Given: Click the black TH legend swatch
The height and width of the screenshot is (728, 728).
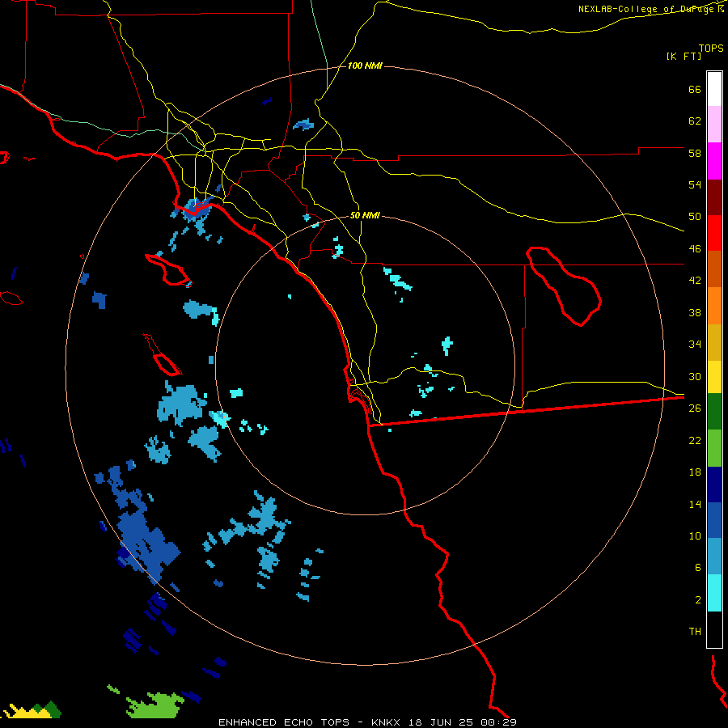Looking at the screenshot, I should point(714,629).
